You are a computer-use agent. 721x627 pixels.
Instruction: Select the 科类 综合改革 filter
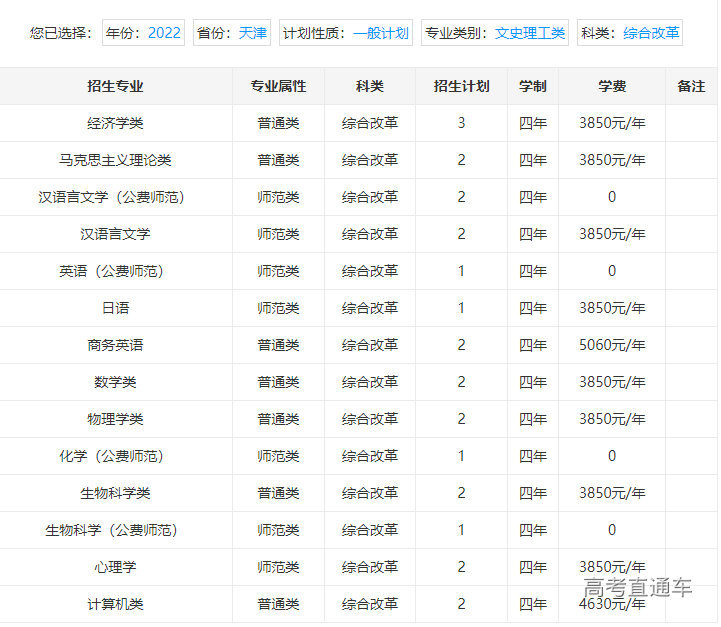click(630, 33)
